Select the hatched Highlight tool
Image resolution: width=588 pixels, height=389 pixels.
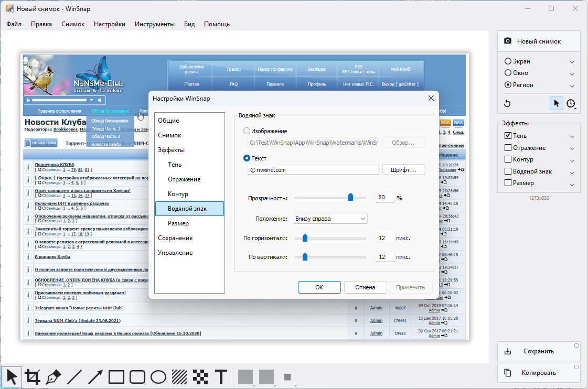179,377
